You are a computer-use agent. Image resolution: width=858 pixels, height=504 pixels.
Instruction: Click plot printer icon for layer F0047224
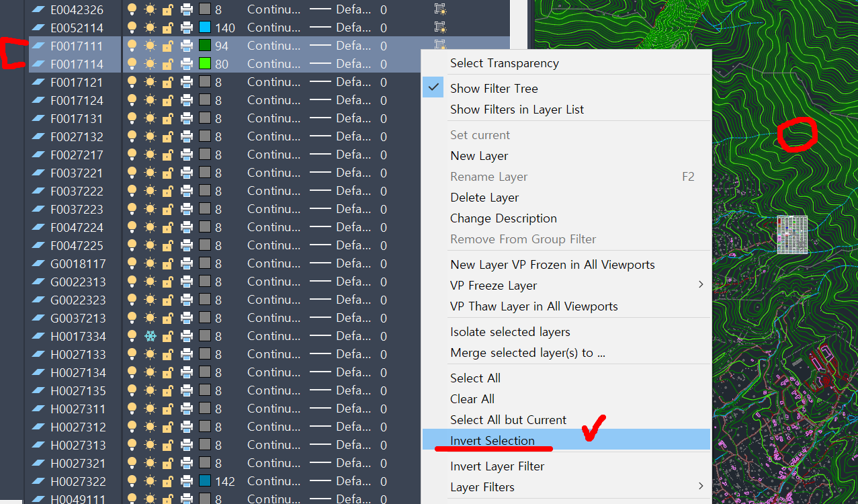pos(187,227)
